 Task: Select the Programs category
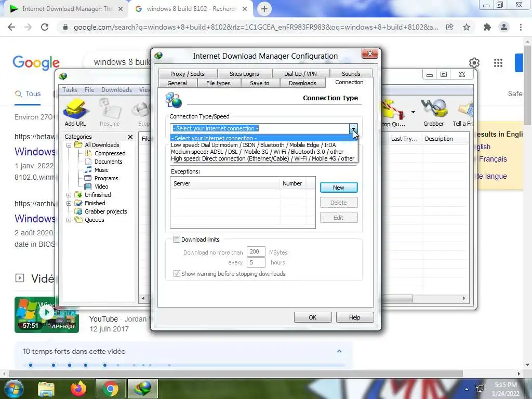click(106, 178)
